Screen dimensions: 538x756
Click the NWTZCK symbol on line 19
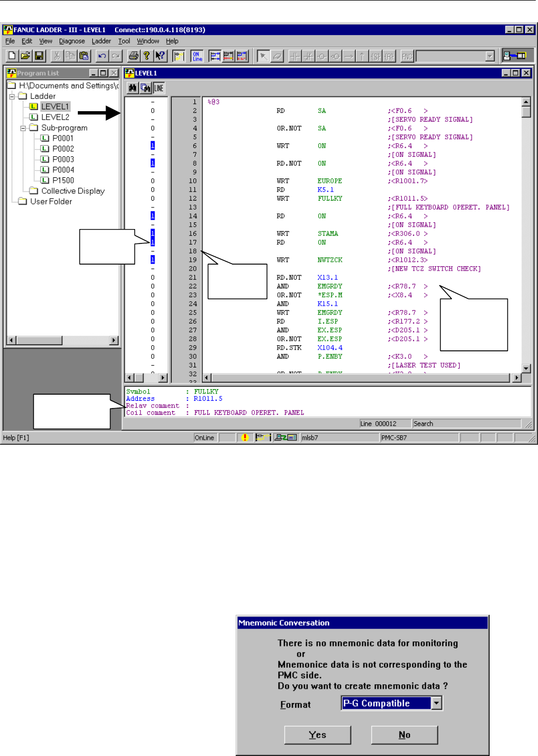[330, 260]
